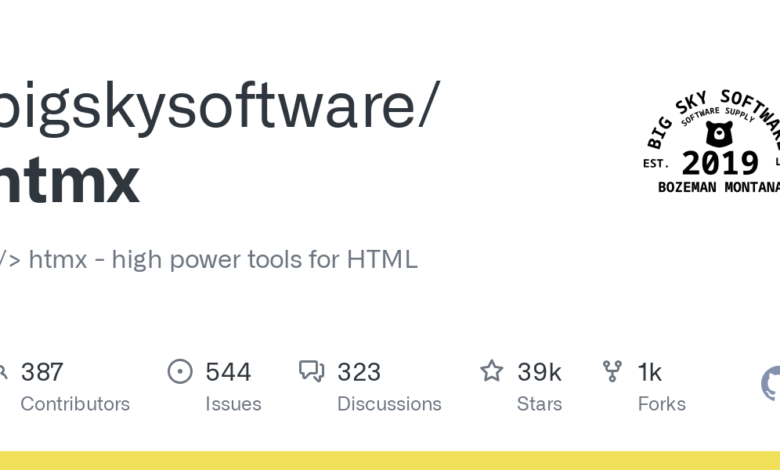780x470 pixels.
Task: Click the 39k stars count
Action: coord(539,372)
